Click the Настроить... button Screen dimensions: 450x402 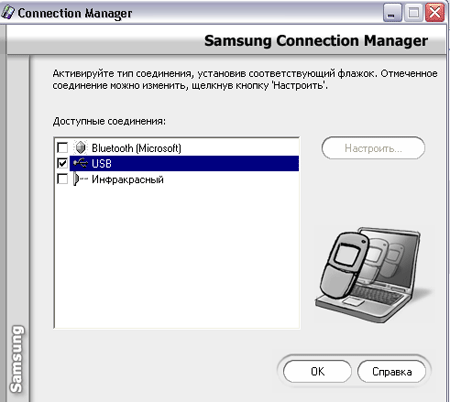coord(373,148)
